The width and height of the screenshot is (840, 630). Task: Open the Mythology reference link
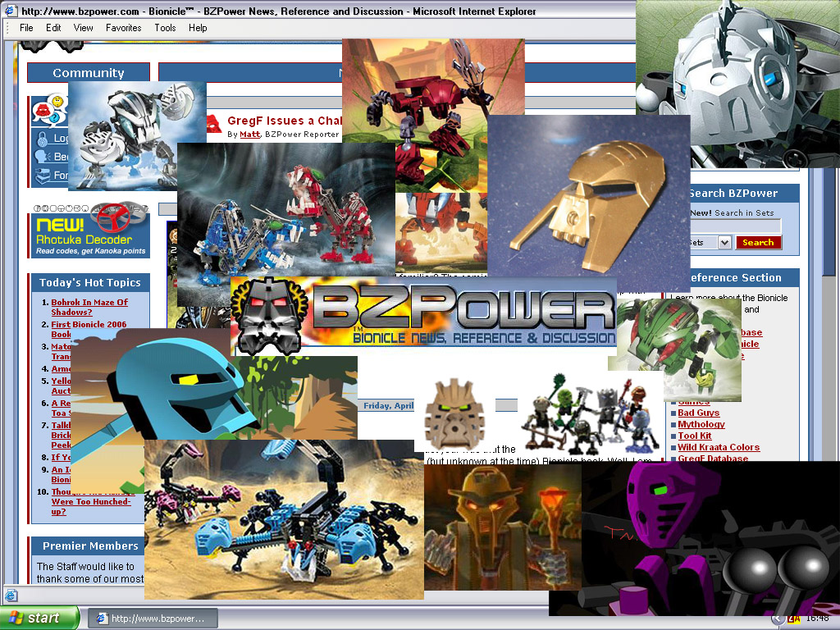701,424
